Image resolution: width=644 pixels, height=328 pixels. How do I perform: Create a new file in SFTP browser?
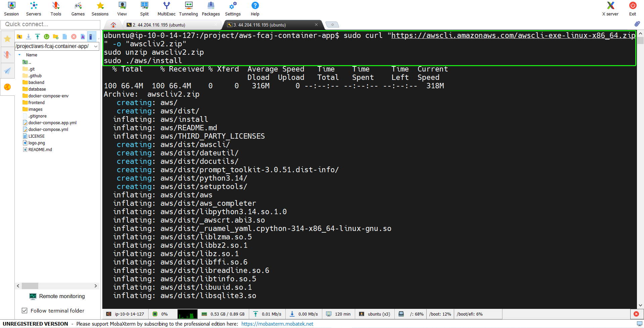pyautogui.click(x=65, y=37)
